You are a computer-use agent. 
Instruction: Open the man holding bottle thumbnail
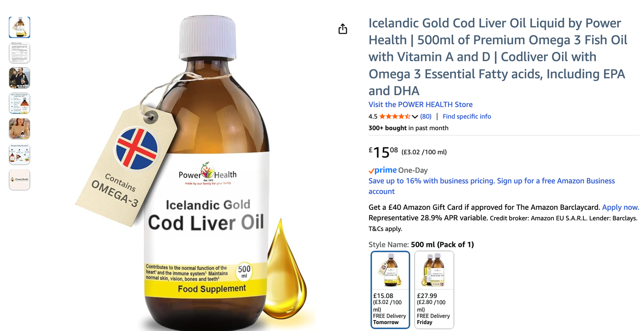point(19,78)
